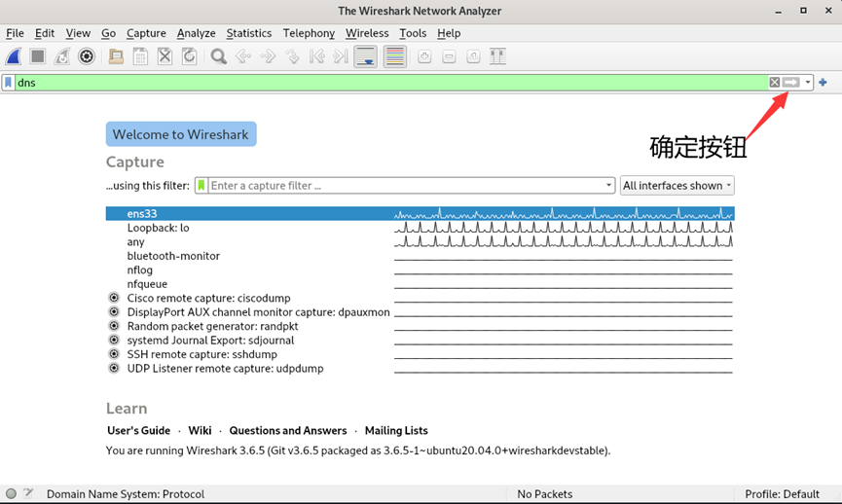The width and height of the screenshot is (842, 504).
Task: Select the bluetooth-monitor interface
Action: [420, 256]
